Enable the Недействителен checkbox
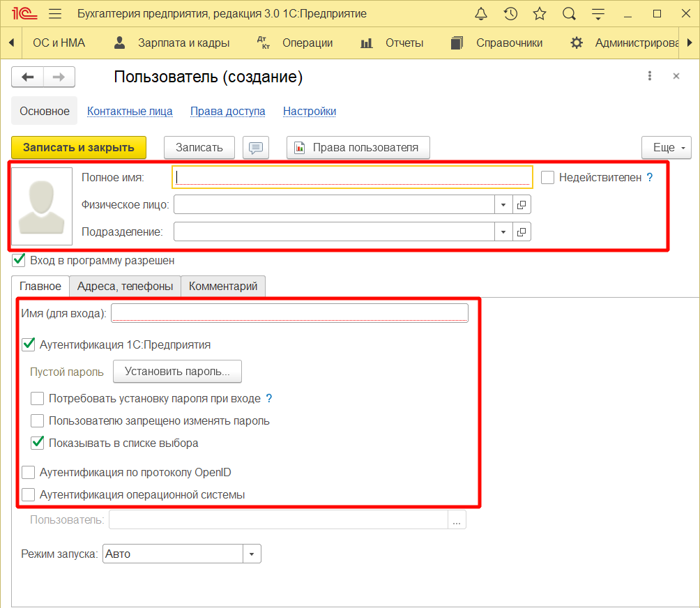 click(548, 178)
